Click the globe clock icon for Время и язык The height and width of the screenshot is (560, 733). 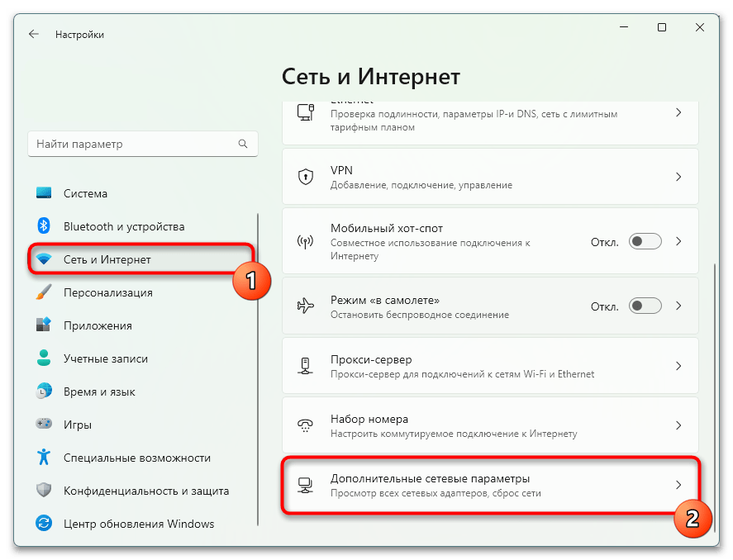(44, 392)
